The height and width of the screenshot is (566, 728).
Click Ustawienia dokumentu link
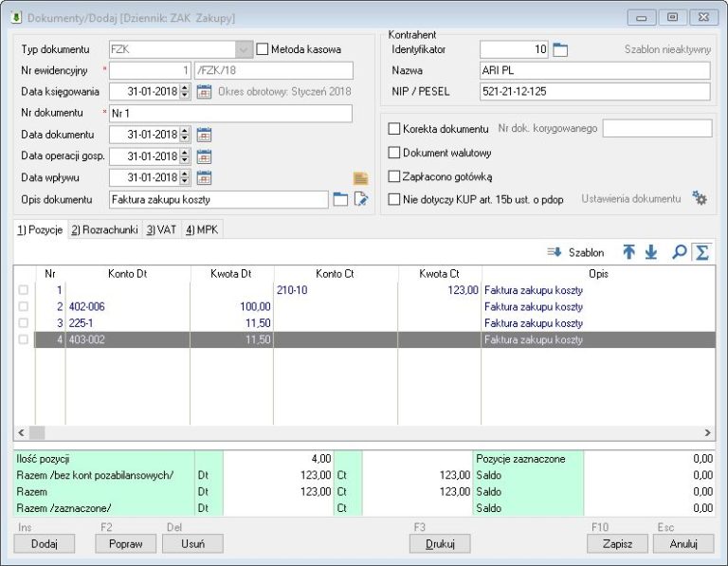click(x=631, y=199)
